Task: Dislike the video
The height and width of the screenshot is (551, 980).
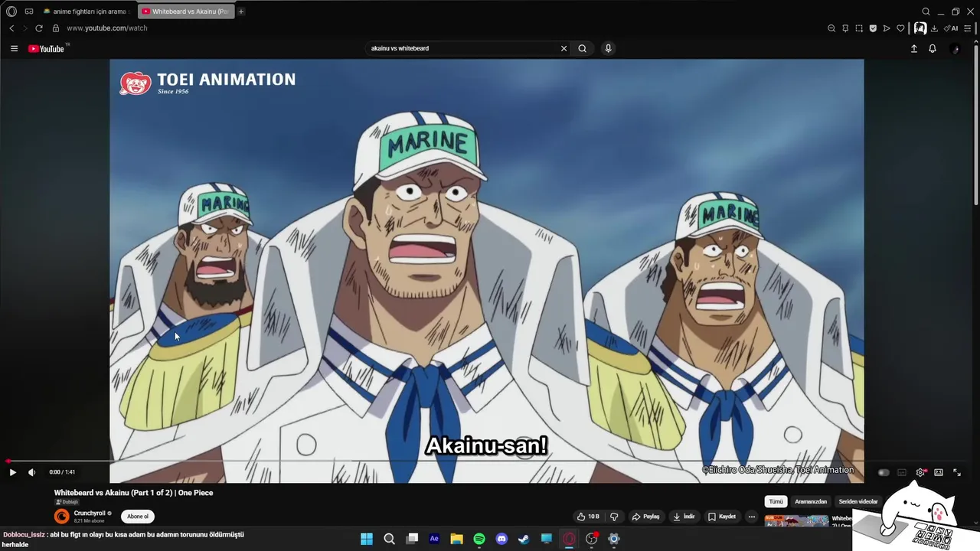Action: pyautogui.click(x=613, y=517)
